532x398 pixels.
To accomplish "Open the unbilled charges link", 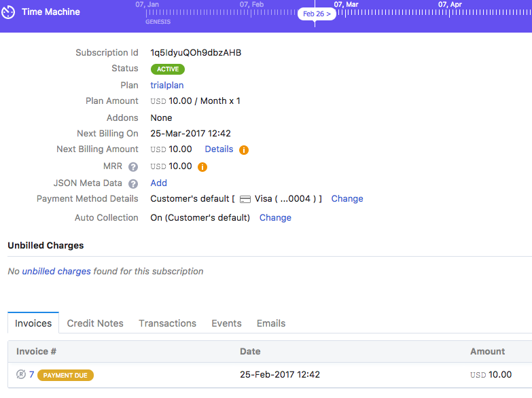I will 56,271.
